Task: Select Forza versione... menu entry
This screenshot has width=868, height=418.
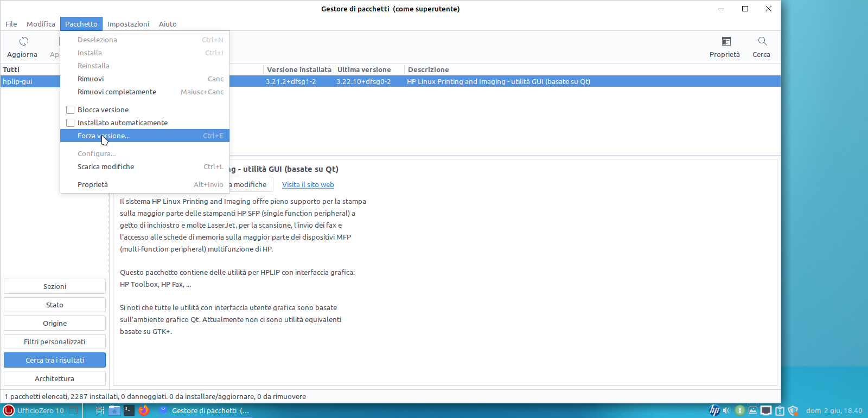Action: [145, 136]
